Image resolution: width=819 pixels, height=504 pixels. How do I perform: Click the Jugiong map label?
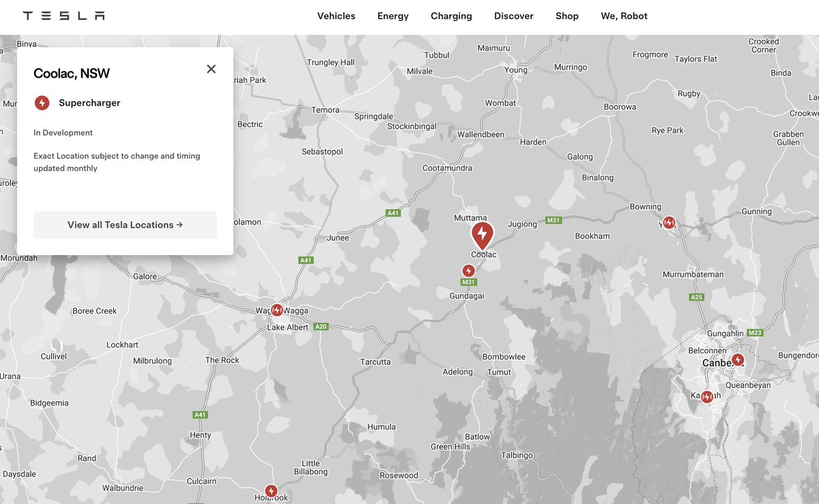[523, 224]
